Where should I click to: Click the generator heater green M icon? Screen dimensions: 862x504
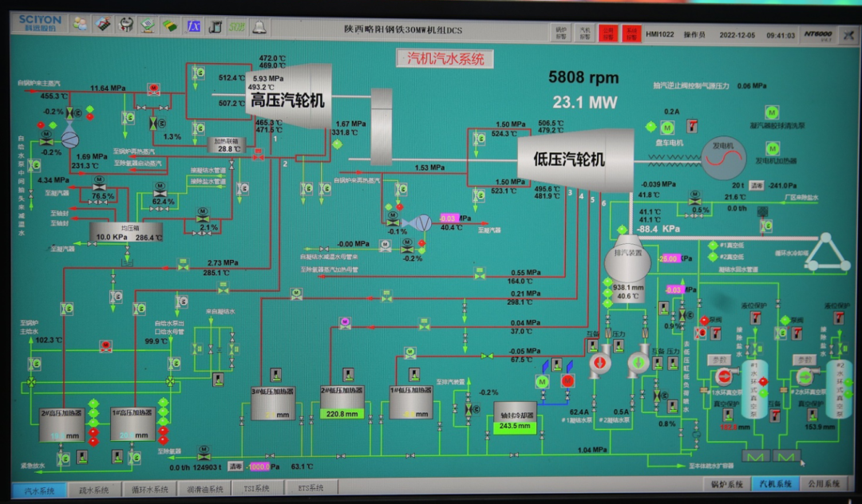click(772, 148)
